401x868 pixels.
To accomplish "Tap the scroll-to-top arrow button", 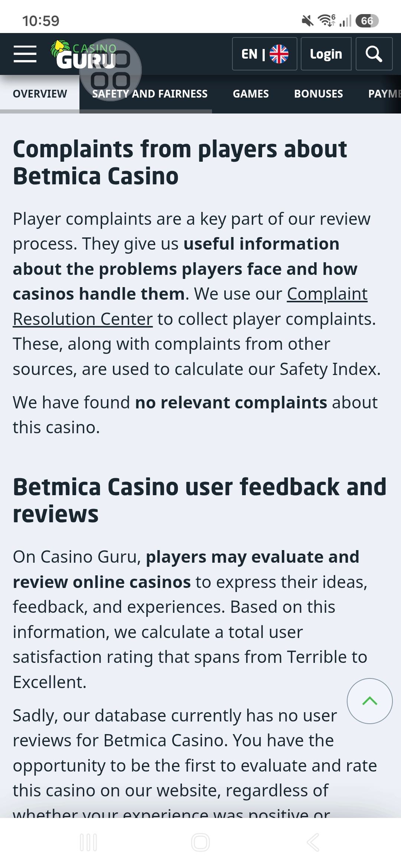I will point(369,701).
